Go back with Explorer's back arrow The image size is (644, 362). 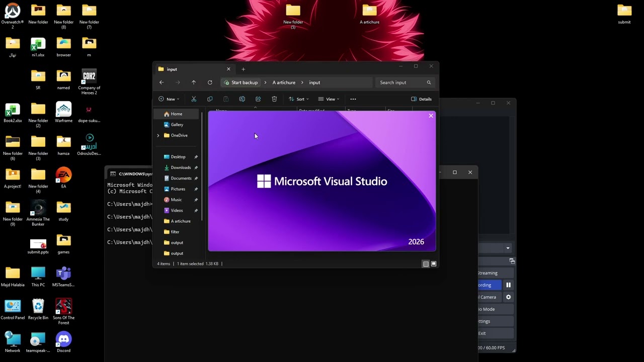pos(162,82)
